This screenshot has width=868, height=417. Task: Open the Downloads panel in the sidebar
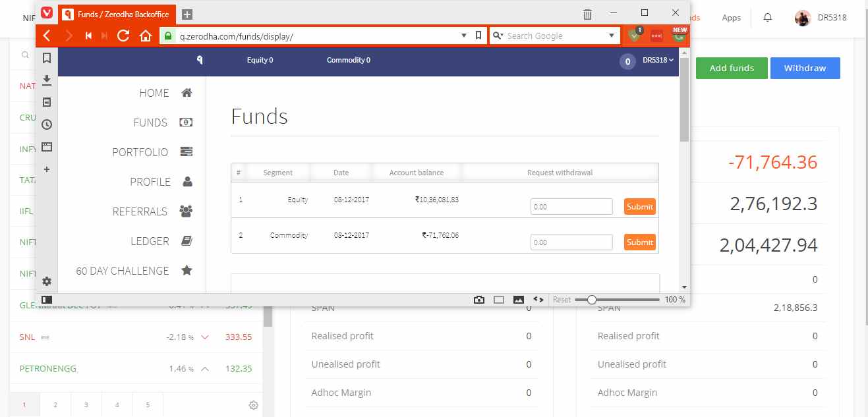point(47,80)
